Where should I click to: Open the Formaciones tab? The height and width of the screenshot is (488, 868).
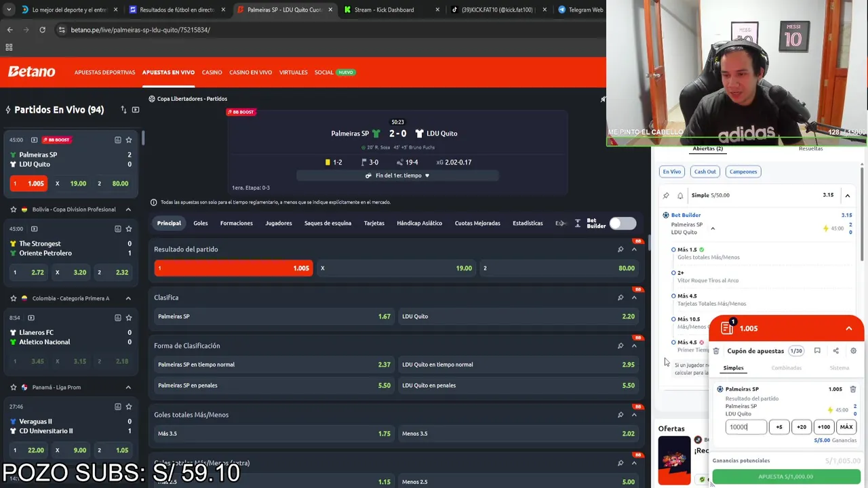tap(236, 223)
